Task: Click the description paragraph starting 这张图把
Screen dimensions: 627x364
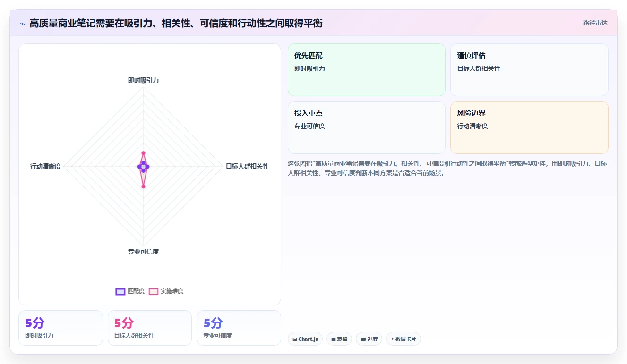Action: tap(447, 168)
